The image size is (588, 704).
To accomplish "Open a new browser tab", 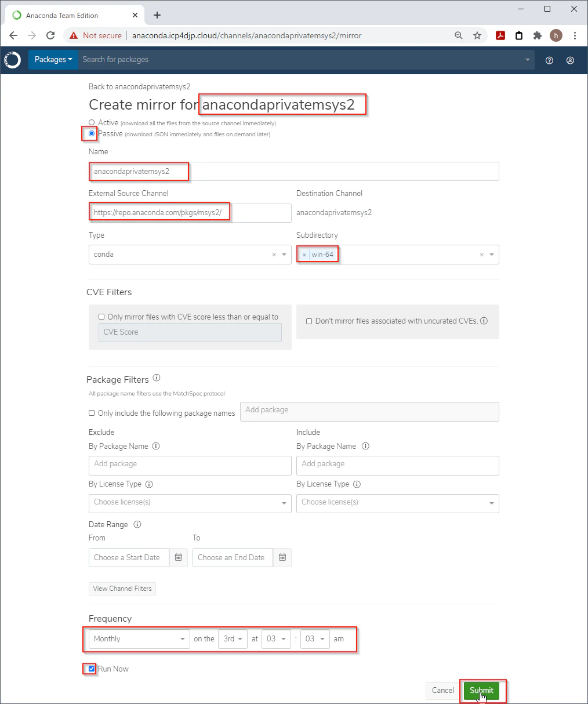I will [157, 15].
